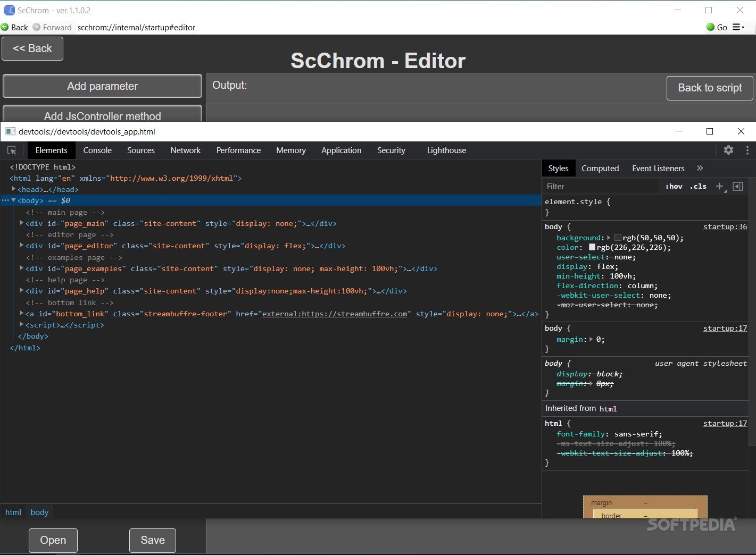Click the flex-direction: column declaration

pos(607,285)
